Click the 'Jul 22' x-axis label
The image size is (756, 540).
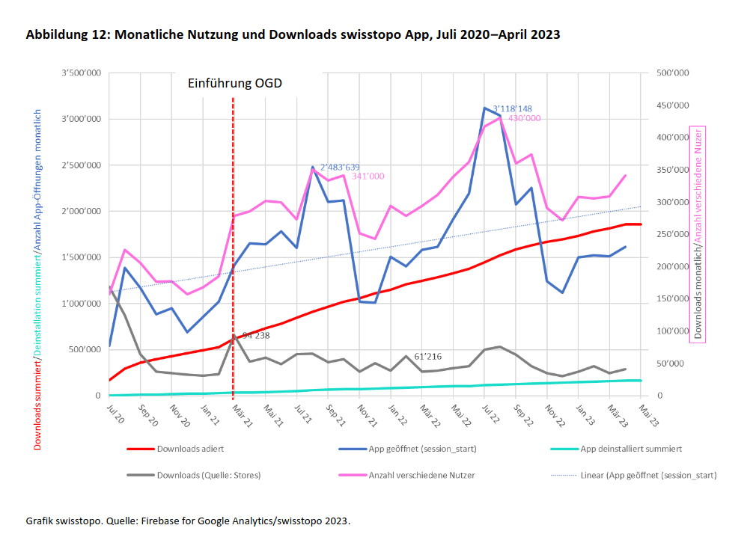click(490, 414)
